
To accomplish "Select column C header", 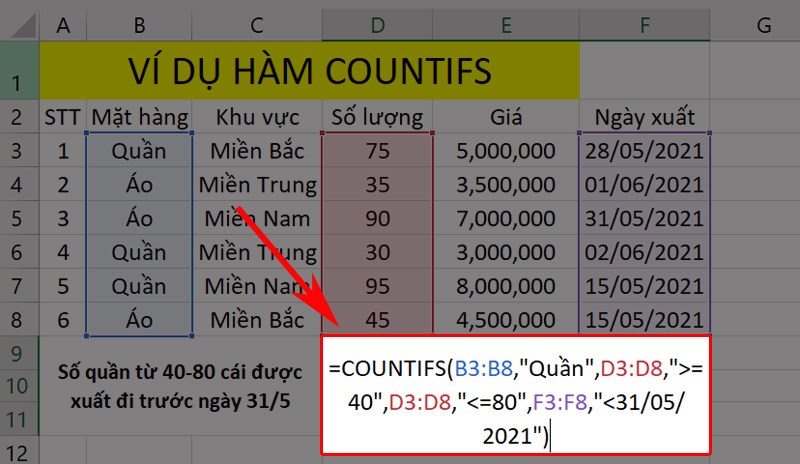I will pos(257,26).
